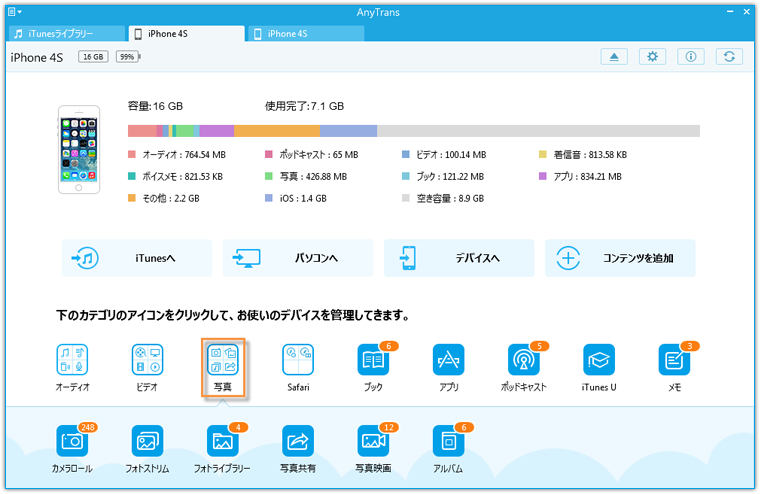Click the ポッドキャスト : 65 MB legend entry

pyautogui.click(x=312, y=155)
